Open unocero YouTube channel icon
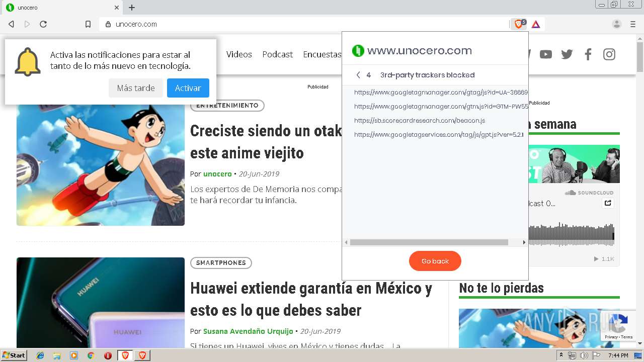Viewport: 644px width, 362px height. [x=546, y=54]
